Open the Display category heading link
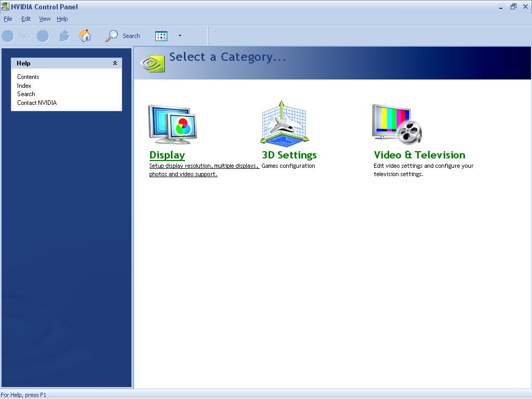532x399 pixels. click(x=167, y=155)
